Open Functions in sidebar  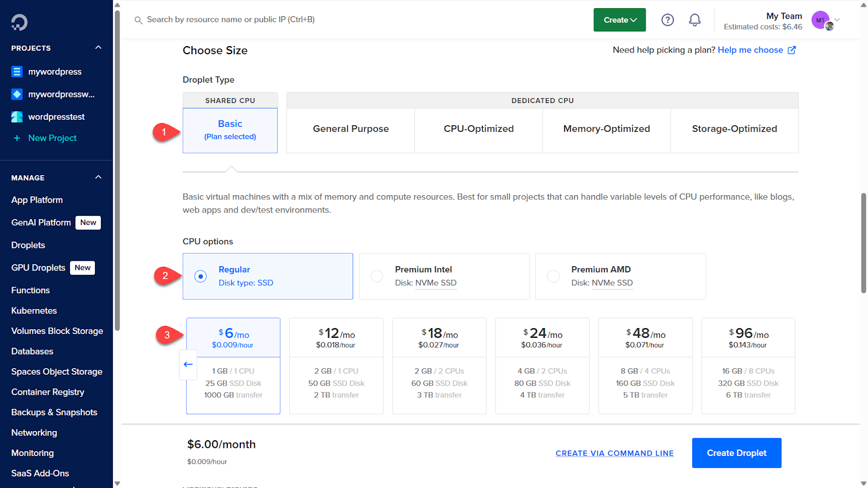coord(30,291)
